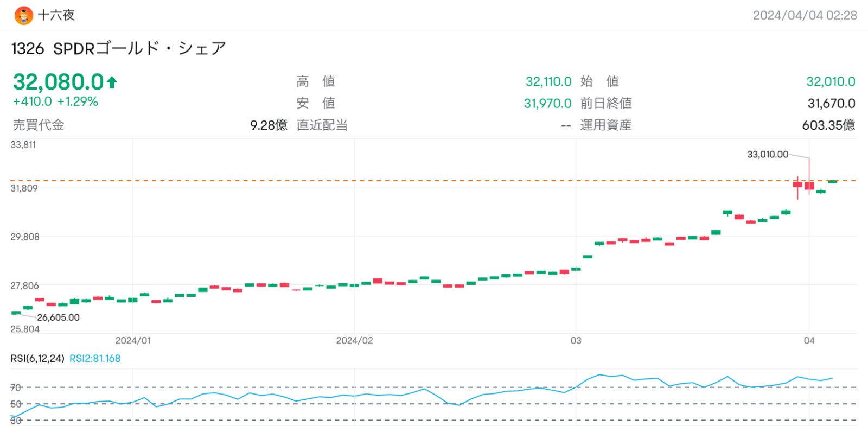Viewport: 868px width, 426px height.
Task: Click the y-axis label 33,811
Action: point(23,145)
